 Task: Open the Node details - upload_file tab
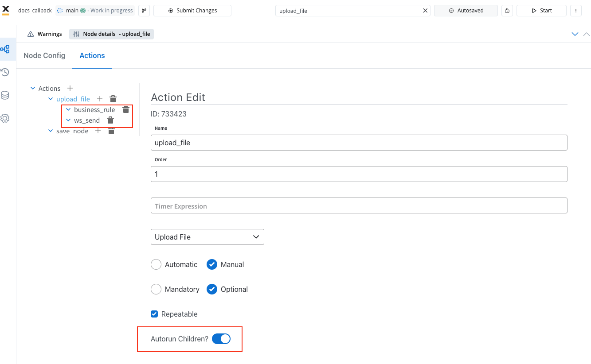[112, 34]
